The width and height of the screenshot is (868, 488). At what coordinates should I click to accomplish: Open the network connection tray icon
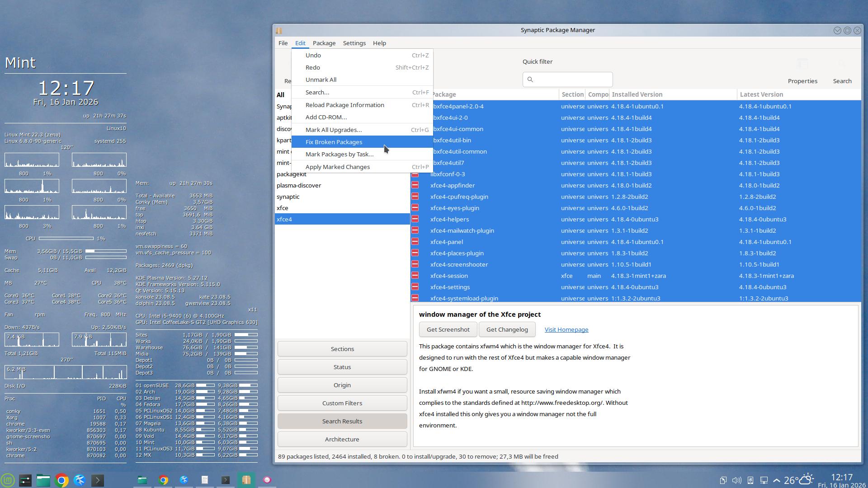764,480
